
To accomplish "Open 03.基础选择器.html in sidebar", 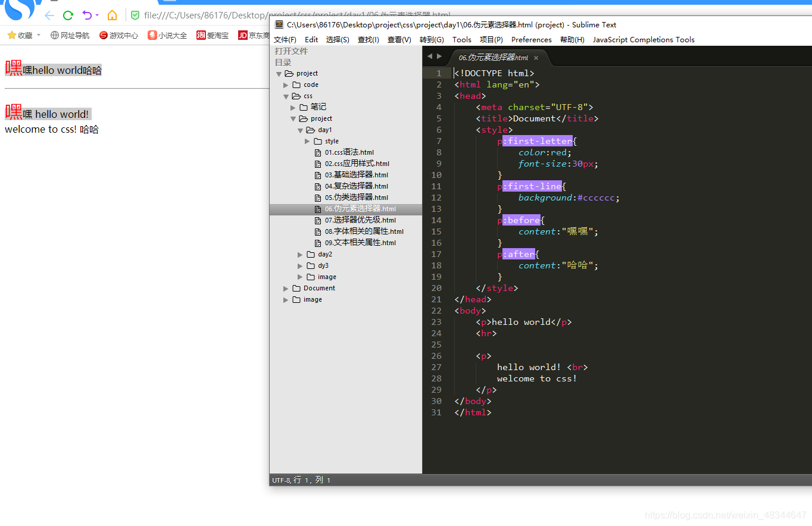I will coord(356,175).
